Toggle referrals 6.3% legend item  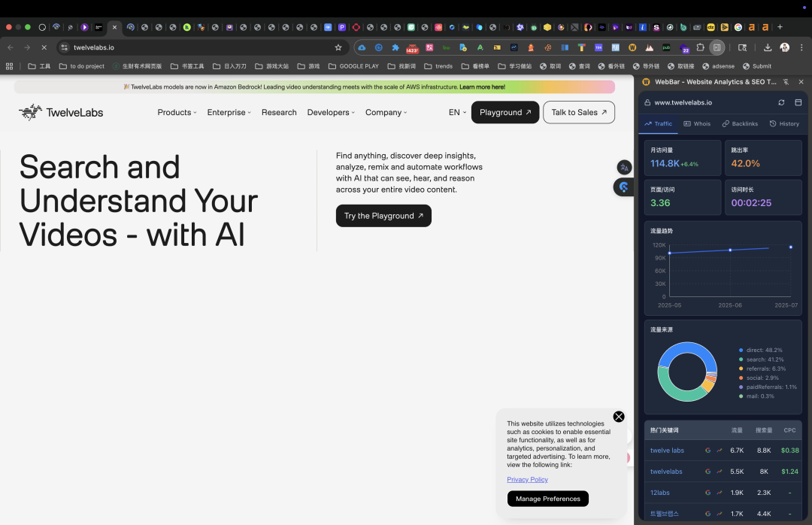click(762, 369)
